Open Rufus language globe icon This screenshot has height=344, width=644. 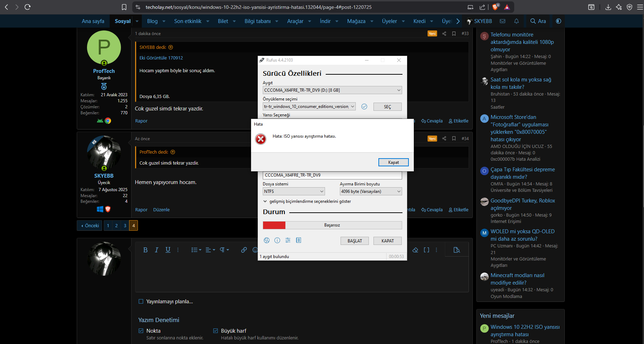[267, 240]
